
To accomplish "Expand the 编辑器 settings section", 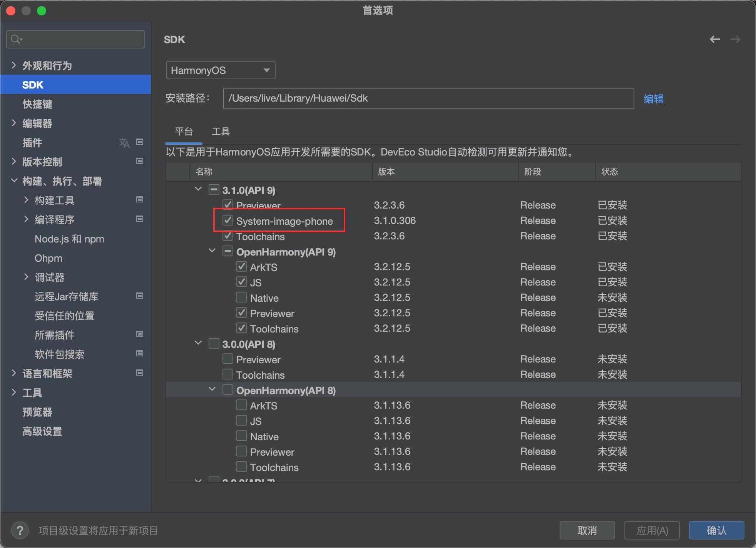I will pos(14,123).
